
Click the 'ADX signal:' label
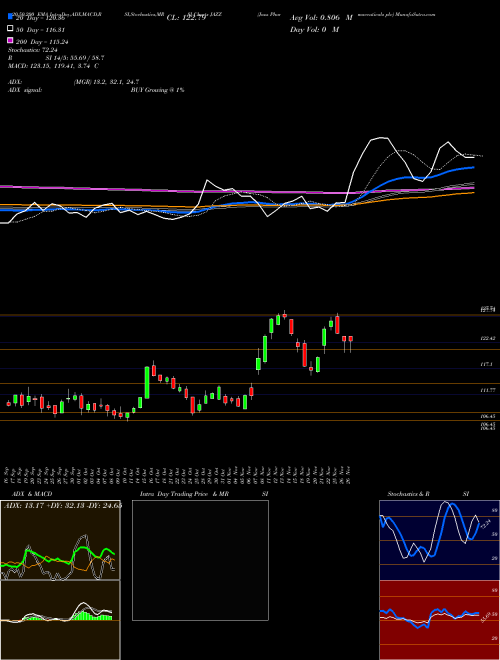25,90
